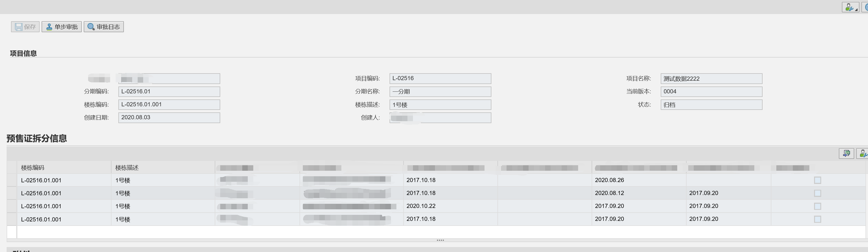Select the first L-02516.01.001 table row

(41, 180)
